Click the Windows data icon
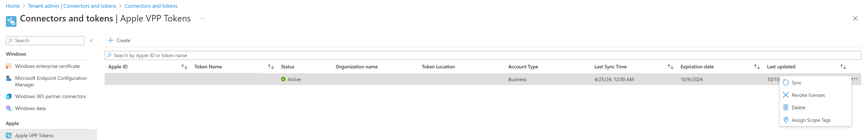 tap(9, 108)
